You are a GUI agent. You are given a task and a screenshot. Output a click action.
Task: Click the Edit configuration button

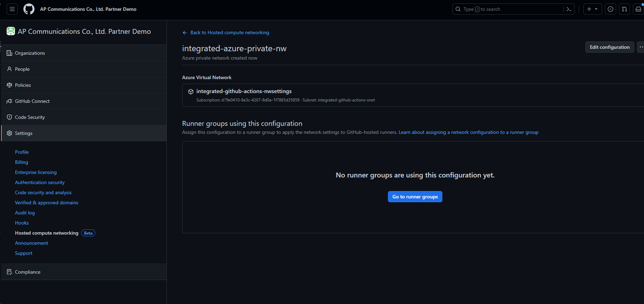[x=610, y=47]
